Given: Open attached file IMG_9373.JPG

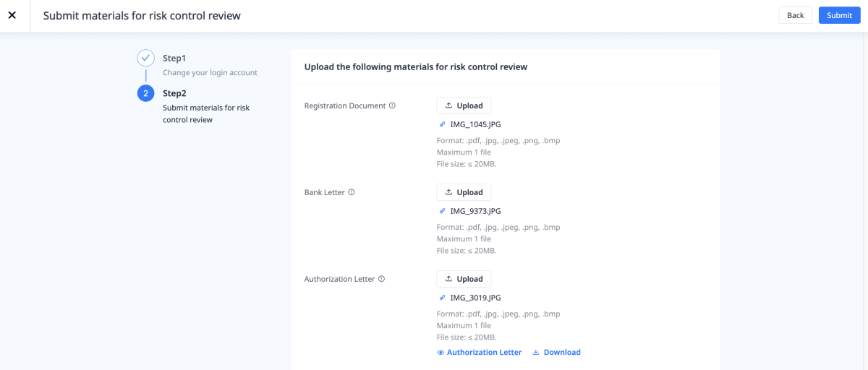Looking at the screenshot, I should click(x=475, y=211).
